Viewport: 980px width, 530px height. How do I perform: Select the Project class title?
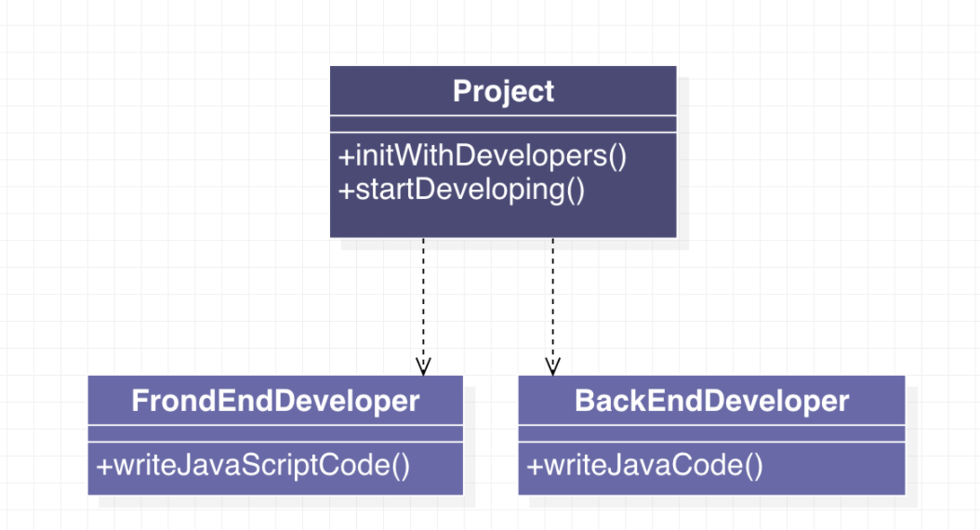[503, 91]
